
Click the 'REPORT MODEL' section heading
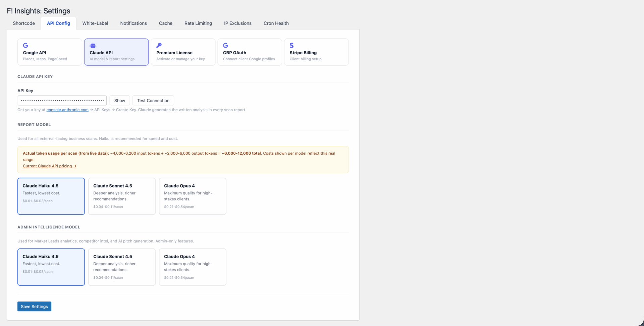point(34,125)
